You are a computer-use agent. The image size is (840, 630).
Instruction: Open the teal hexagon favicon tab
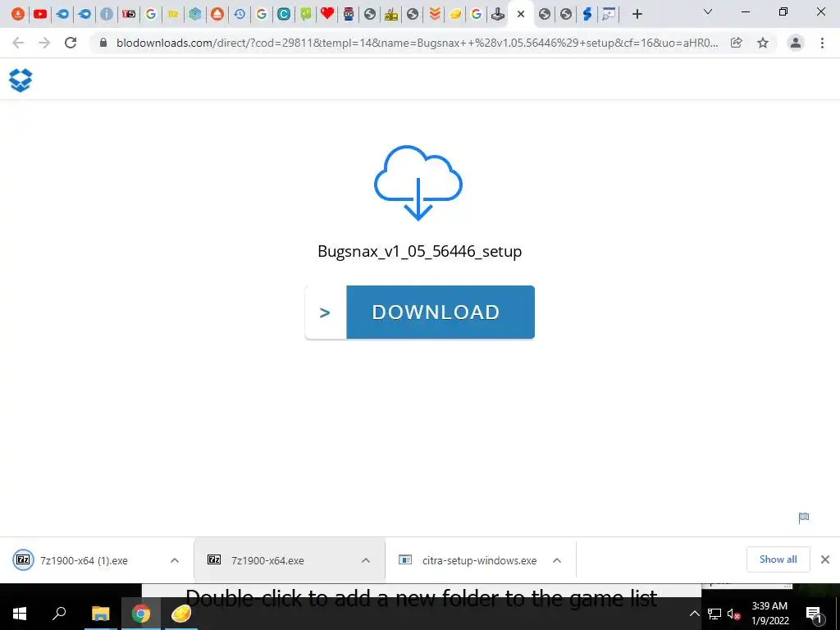[195, 14]
